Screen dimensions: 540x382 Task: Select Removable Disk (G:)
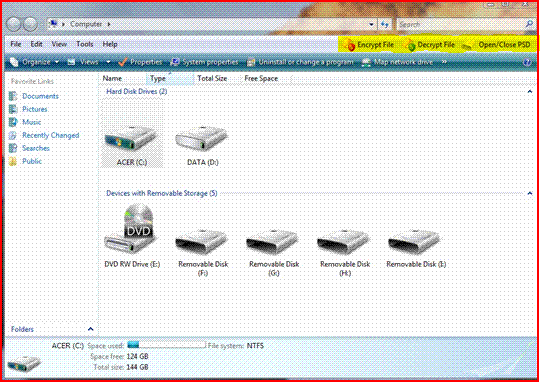point(274,252)
